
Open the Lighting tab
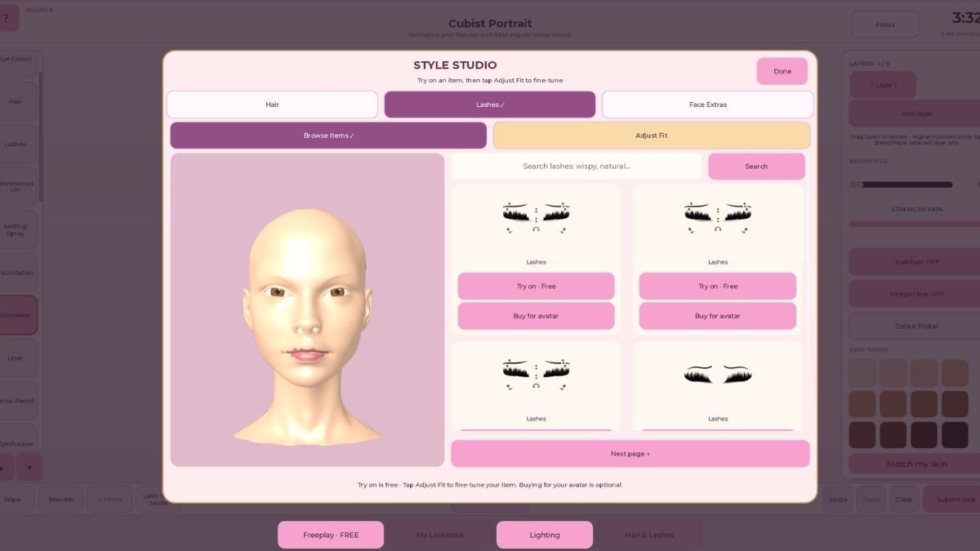point(545,535)
